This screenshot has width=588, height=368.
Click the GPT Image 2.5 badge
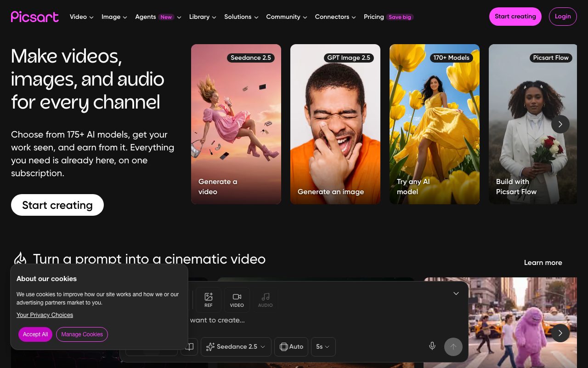tap(349, 57)
